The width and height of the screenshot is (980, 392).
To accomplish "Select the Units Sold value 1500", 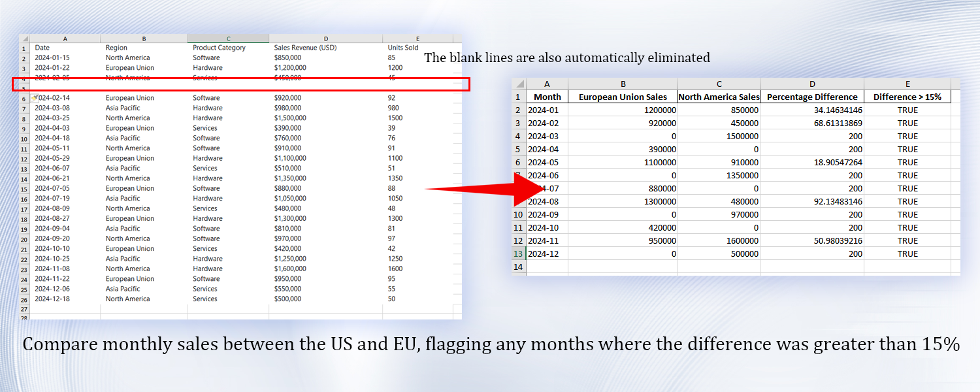I will [x=395, y=118].
